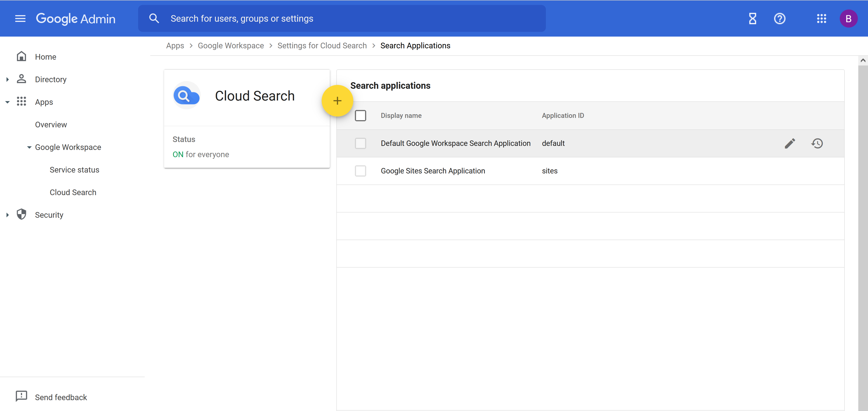Expand the Directory section

coord(7,79)
